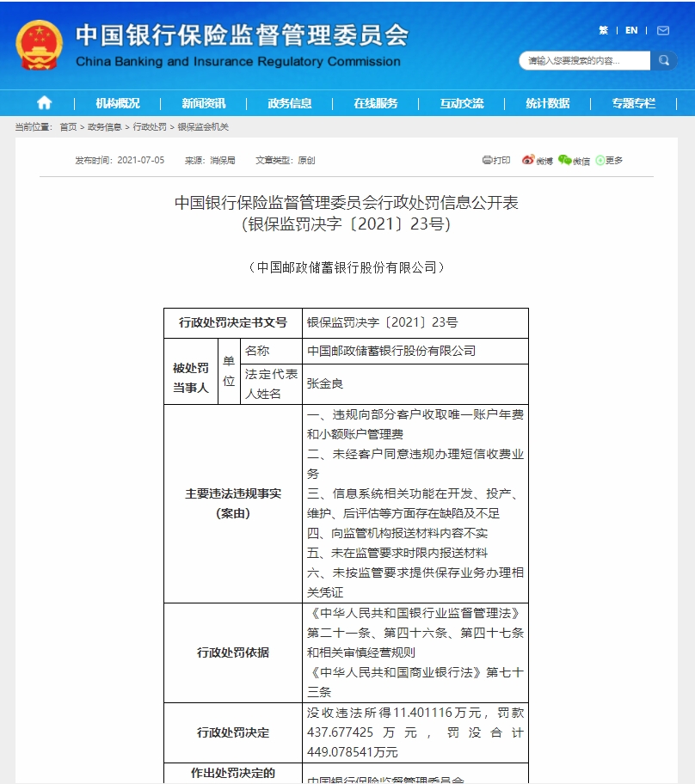Click the text 《中华人民共和国银行业监督管理法》
This screenshot has width=695, height=784.
click(x=415, y=613)
